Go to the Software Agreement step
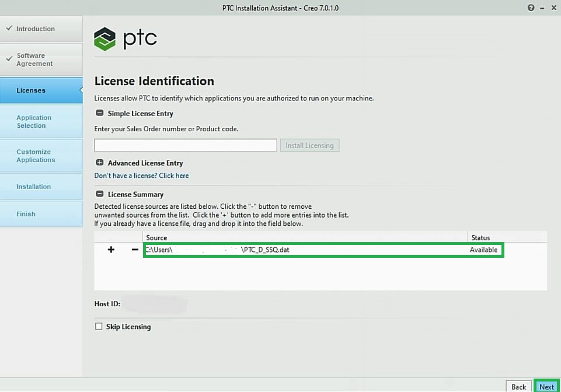 tap(41, 60)
